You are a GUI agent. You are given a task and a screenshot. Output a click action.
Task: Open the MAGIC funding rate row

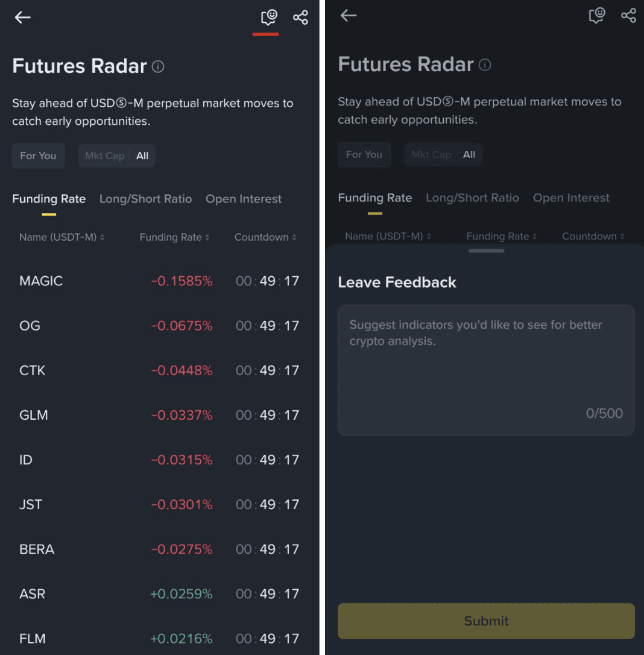pos(159,281)
